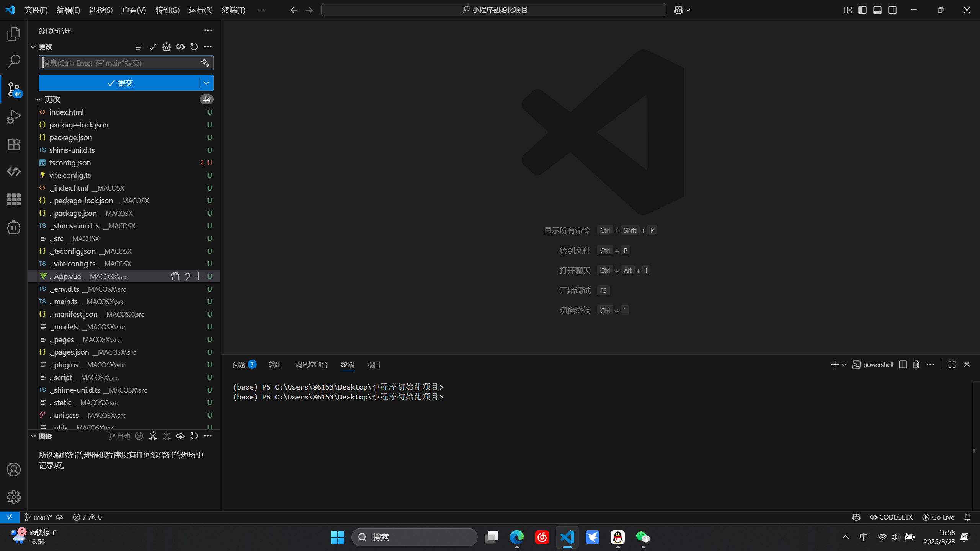Open the commit button dropdown arrow
The width and height of the screenshot is (980, 551).
coord(206,83)
